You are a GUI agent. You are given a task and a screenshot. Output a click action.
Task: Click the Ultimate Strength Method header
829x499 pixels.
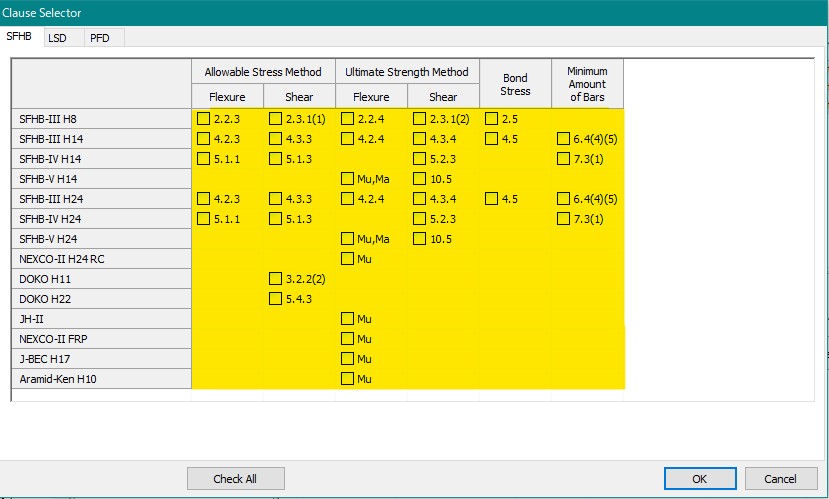(x=407, y=72)
